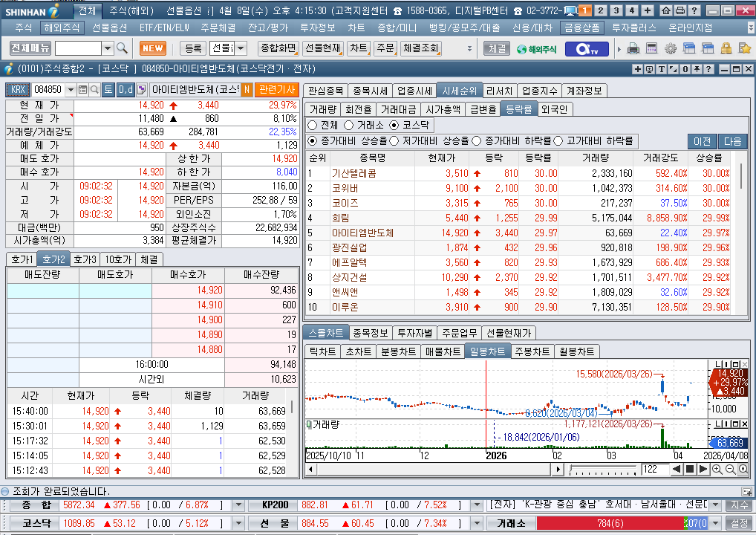Click the toolbar printer icon
The height and width of the screenshot is (535, 756).
click(633, 48)
